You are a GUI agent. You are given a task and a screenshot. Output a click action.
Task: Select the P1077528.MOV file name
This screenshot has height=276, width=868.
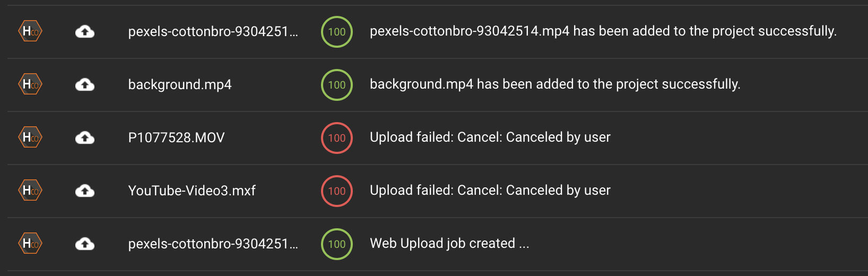click(176, 137)
